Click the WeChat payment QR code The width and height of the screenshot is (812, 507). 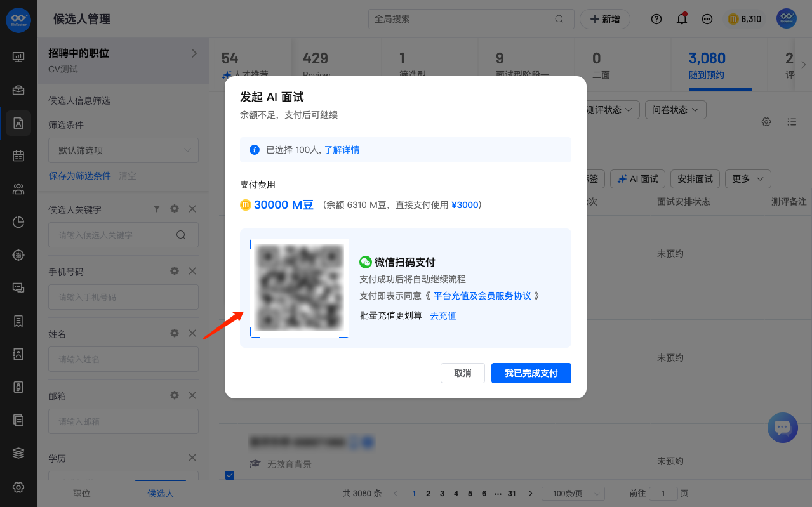click(x=300, y=288)
